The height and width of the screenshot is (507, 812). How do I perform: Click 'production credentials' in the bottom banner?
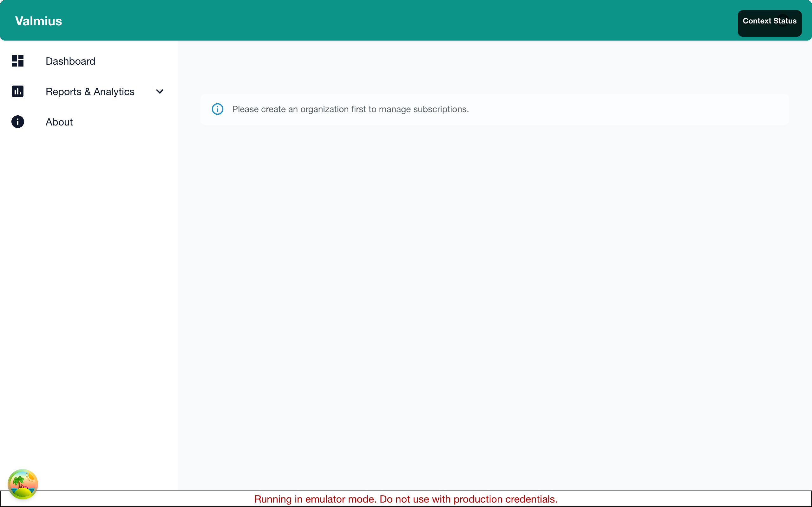(505, 499)
